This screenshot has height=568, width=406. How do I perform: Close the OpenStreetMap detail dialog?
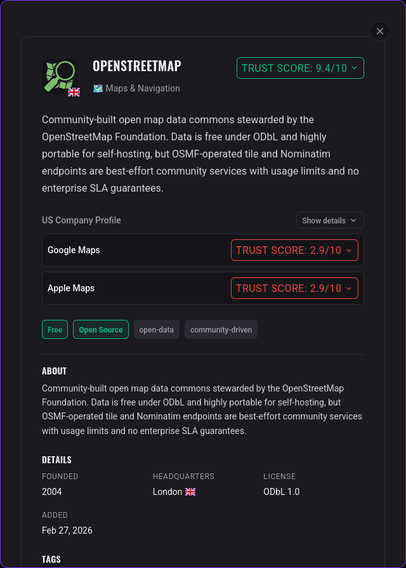[x=380, y=32]
